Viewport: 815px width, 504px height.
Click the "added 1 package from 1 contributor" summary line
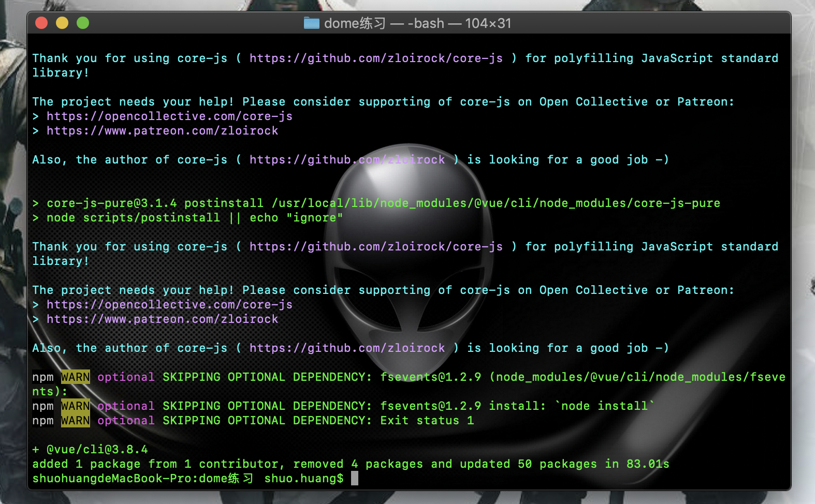point(351,464)
